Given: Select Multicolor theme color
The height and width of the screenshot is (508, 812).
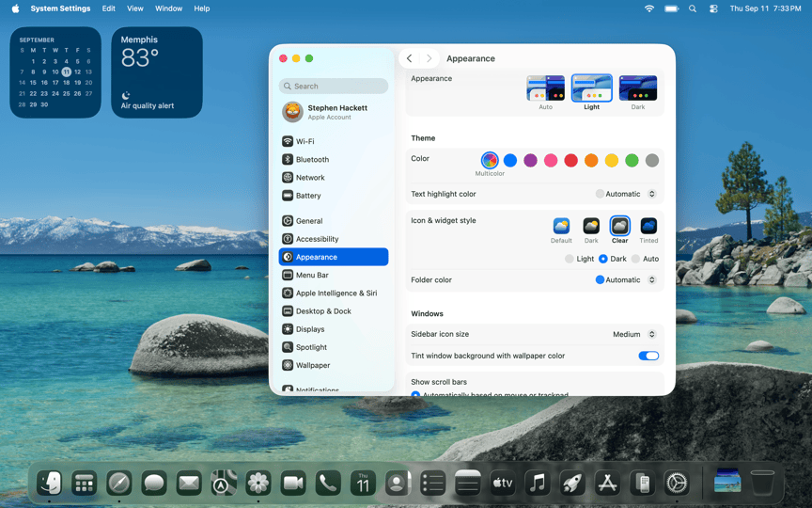Looking at the screenshot, I should click(x=490, y=160).
